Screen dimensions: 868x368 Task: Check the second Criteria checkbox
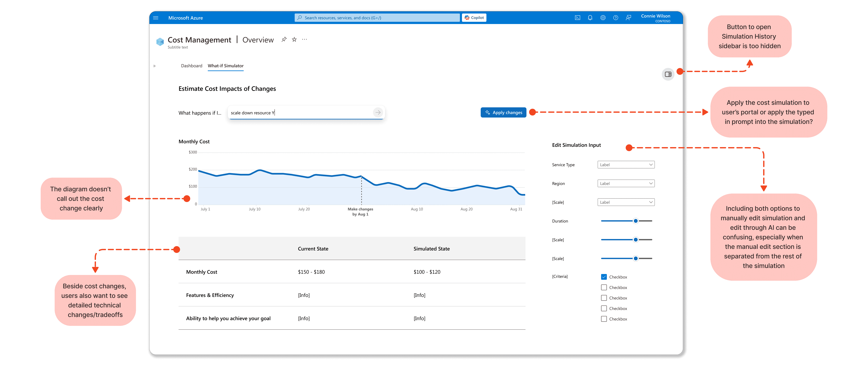604,287
